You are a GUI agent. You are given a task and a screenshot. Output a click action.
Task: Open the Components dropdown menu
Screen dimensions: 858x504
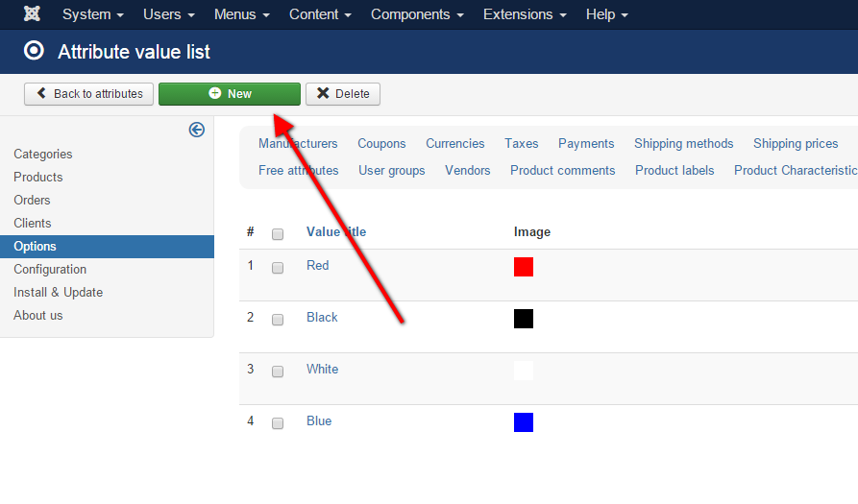(x=417, y=14)
